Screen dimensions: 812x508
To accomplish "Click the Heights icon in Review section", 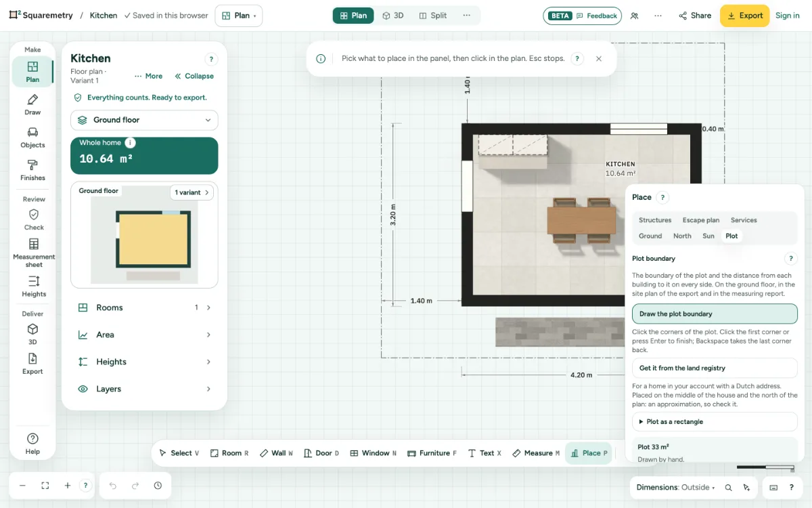I will click(34, 281).
